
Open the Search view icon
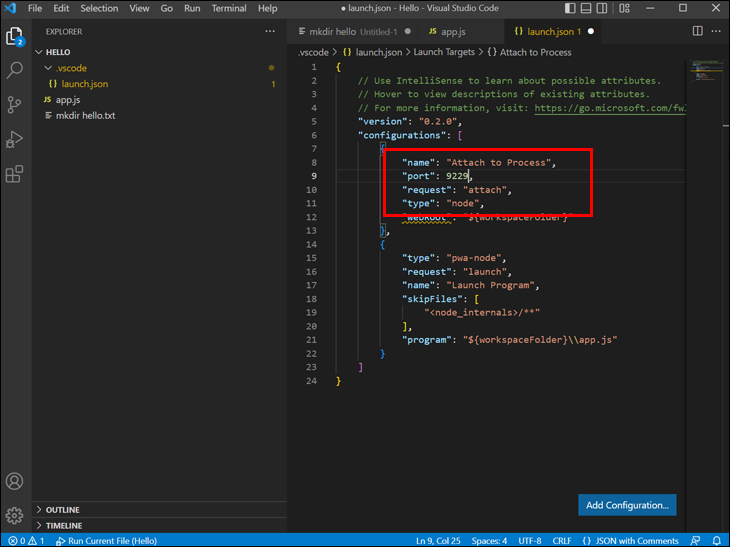pyautogui.click(x=15, y=71)
